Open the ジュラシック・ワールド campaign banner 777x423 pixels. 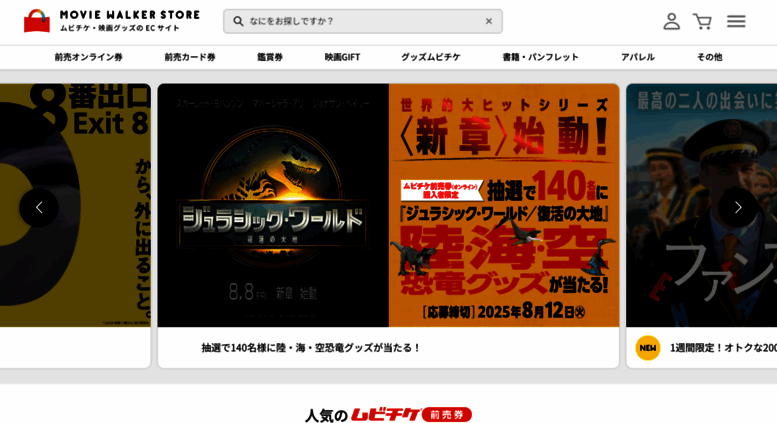(x=388, y=205)
